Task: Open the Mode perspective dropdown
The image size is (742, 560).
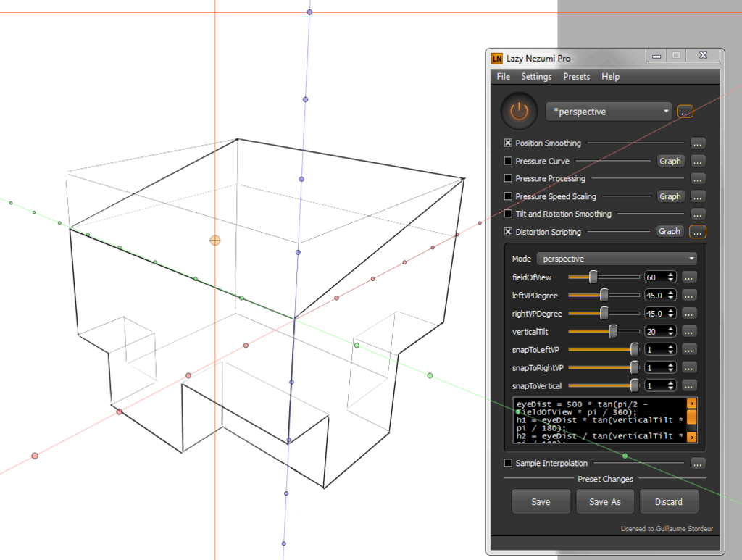Action: (x=617, y=259)
